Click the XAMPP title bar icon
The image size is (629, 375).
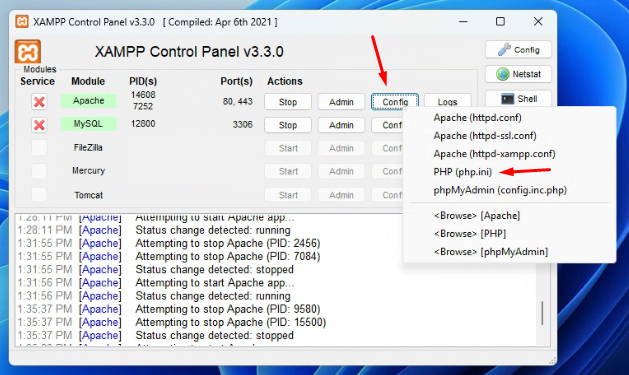22,21
